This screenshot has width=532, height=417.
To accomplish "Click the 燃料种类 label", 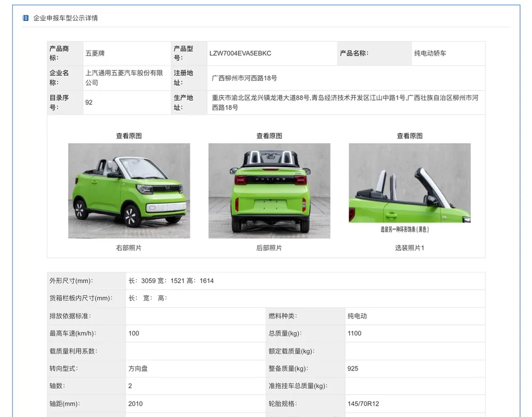I will click(282, 316).
